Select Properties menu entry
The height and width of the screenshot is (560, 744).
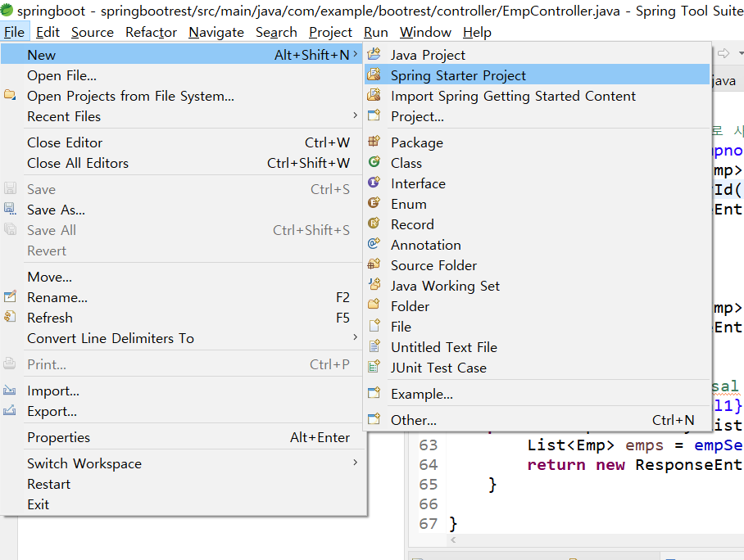(184, 437)
